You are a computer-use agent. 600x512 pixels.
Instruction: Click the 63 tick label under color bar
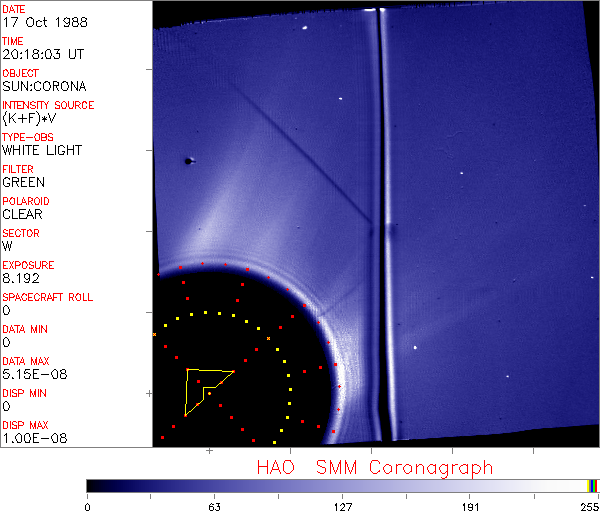point(215,506)
